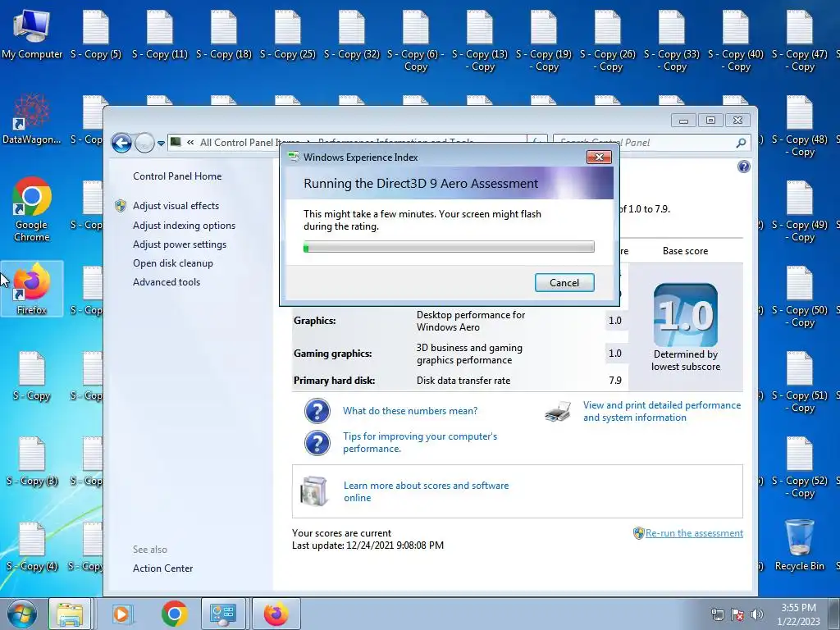Open Control Panel Home link

tap(177, 176)
